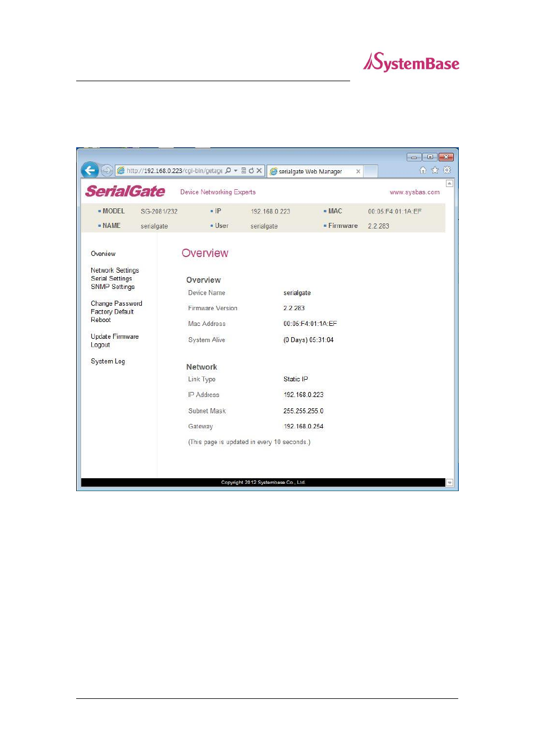
Task: Click the System Alive uptime value
Action: (x=309, y=340)
